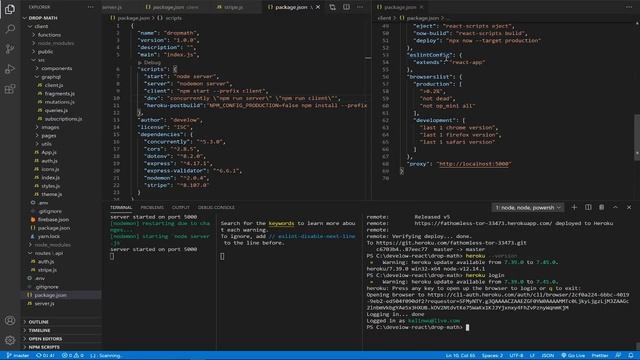Click Spaces: 2 indentation setting
The height and width of the screenshot is (360, 640).
[x=492, y=356]
